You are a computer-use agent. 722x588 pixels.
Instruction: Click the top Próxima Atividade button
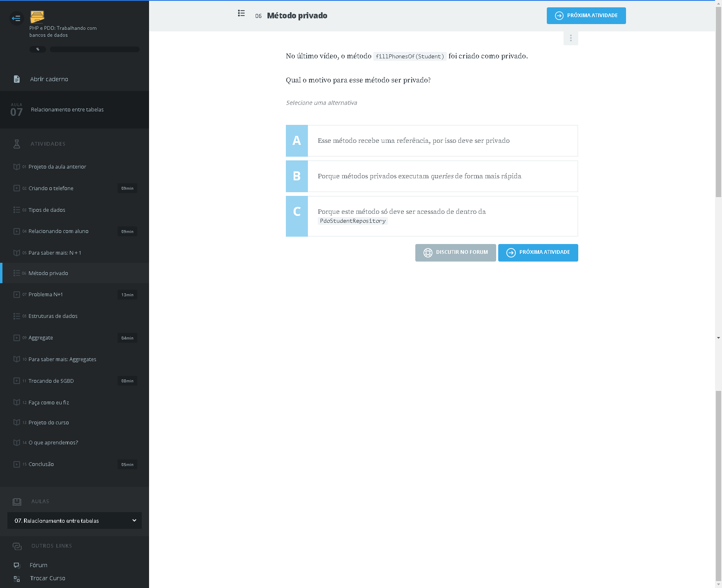click(x=586, y=16)
